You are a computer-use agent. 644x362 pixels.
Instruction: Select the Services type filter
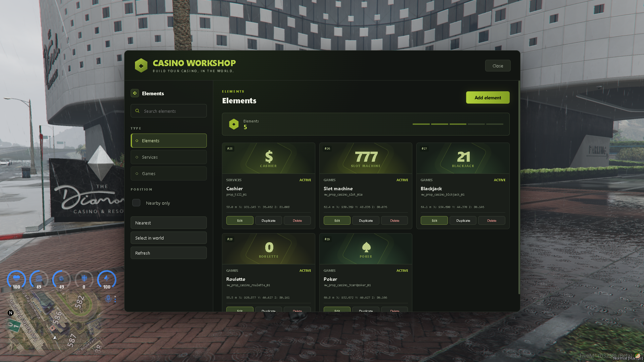coord(169,157)
